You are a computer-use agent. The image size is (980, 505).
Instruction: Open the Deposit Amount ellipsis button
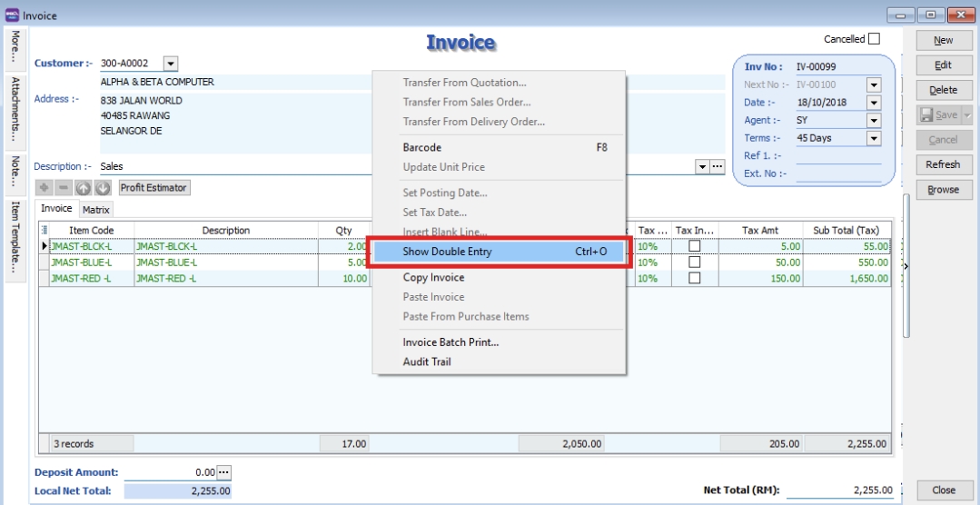coord(224,472)
